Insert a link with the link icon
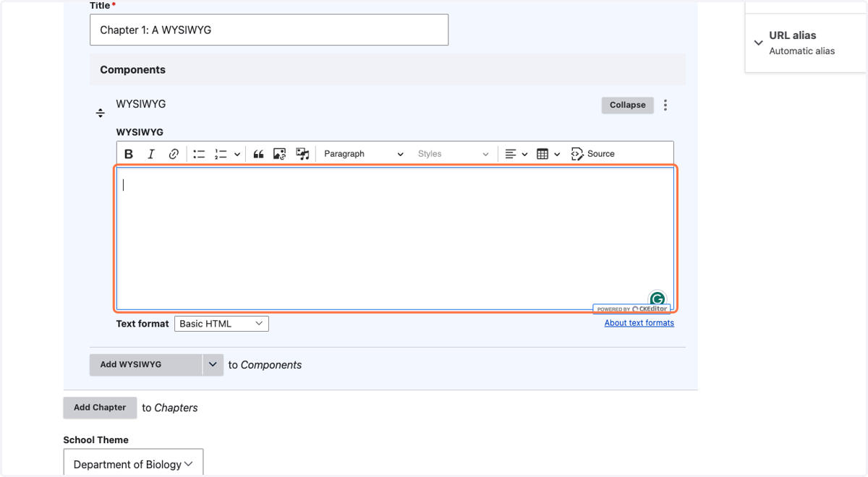Image resolution: width=868 pixels, height=477 pixels. pyautogui.click(x=174, y=154)
